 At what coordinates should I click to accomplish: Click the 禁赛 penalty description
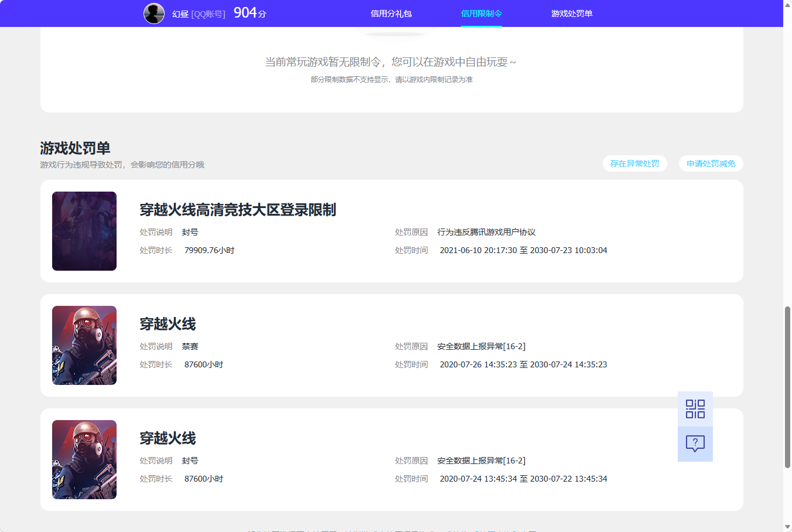click(x=190, y=346)
